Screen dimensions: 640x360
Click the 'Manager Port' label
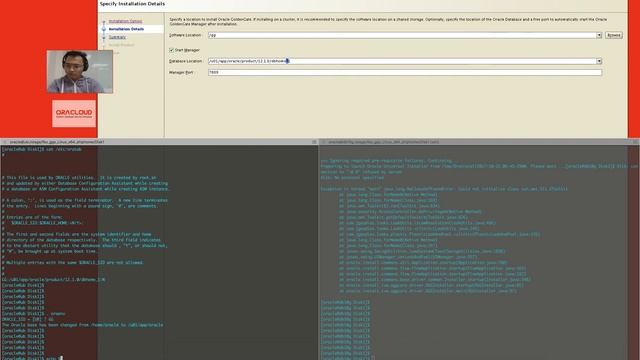click(x=181, y=72)
